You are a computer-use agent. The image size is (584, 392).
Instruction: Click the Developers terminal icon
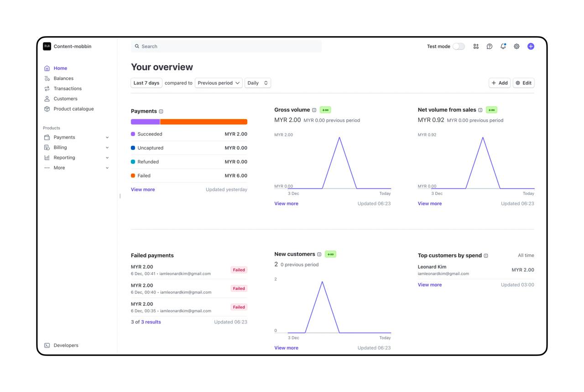tap(47, 345)
